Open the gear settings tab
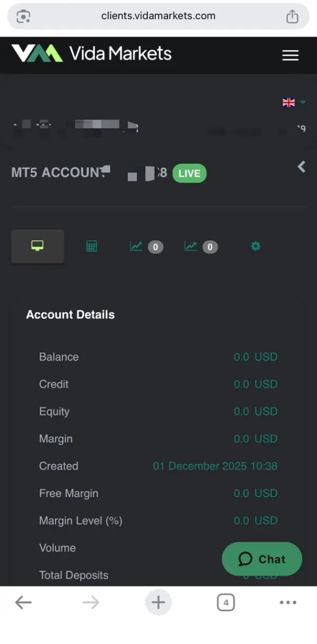 tap(255, 246)
